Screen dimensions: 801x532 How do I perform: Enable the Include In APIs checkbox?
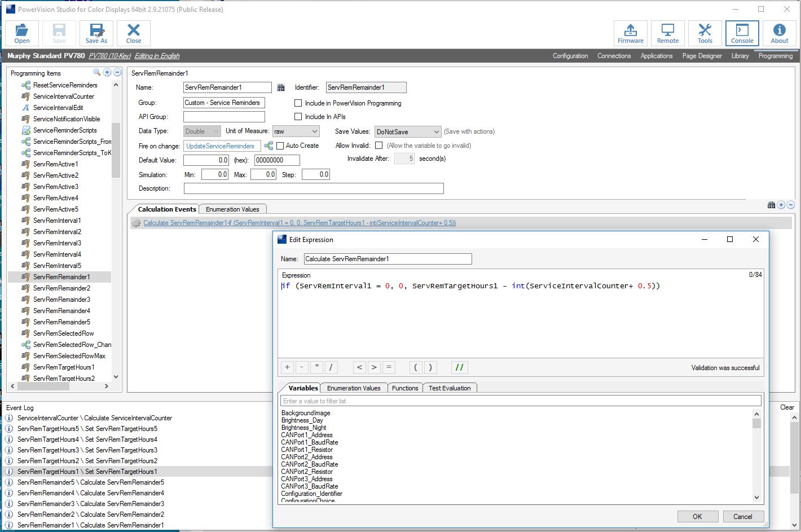click(298, 117)
